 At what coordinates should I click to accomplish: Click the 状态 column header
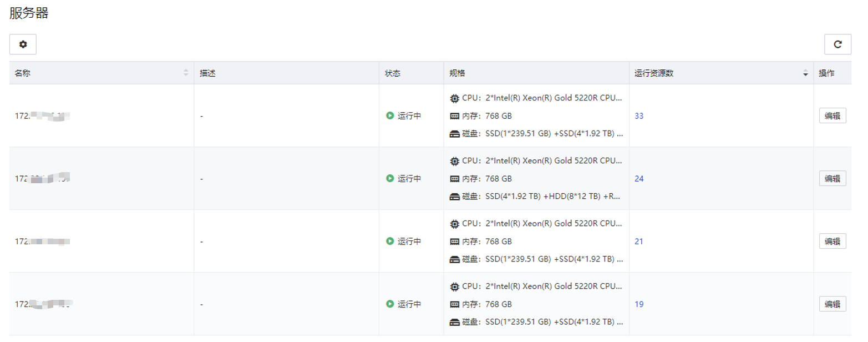pyautogui.click(x=393, y=73)
